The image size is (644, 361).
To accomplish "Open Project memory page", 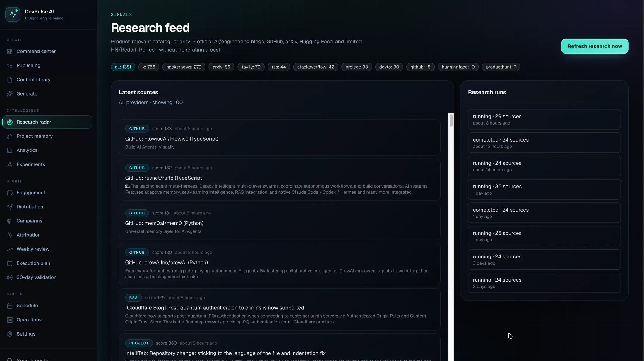I will click(x=47, y=136).
